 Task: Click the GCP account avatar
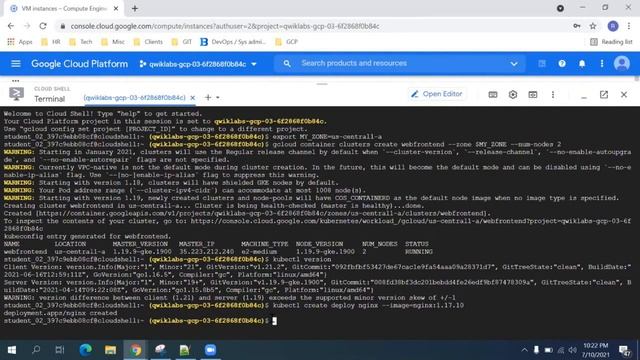pyautogui.click(x=622, y=64)
